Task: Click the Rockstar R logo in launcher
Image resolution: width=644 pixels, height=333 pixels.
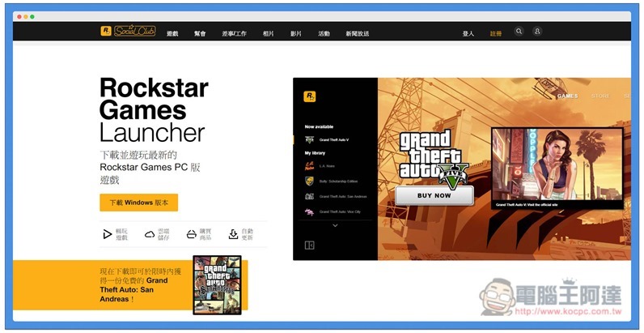Action: [x=309, y=97]
